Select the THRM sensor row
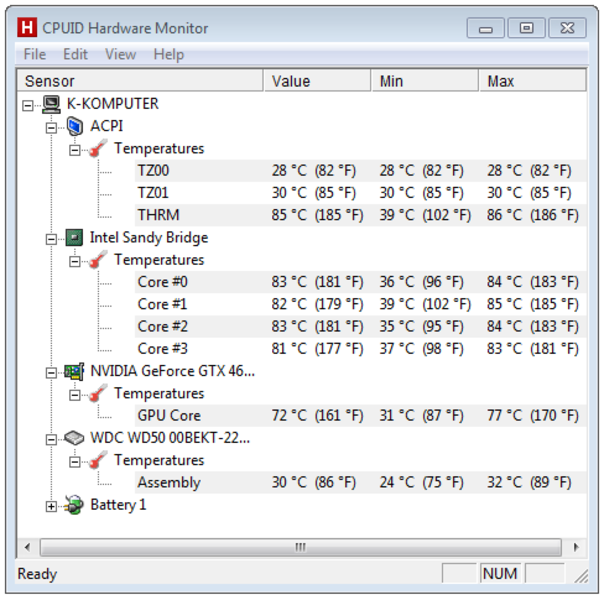604x600 pixels. point(360,215)
